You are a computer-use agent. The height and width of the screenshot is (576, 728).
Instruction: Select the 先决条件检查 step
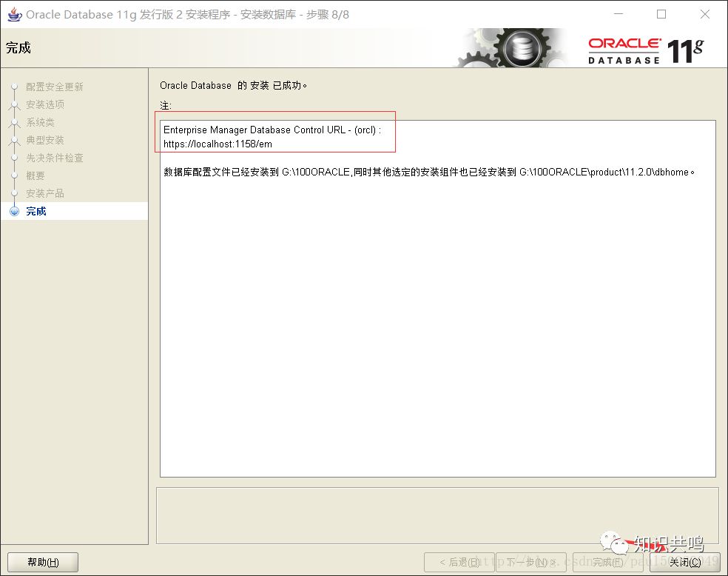click(55, 158)
